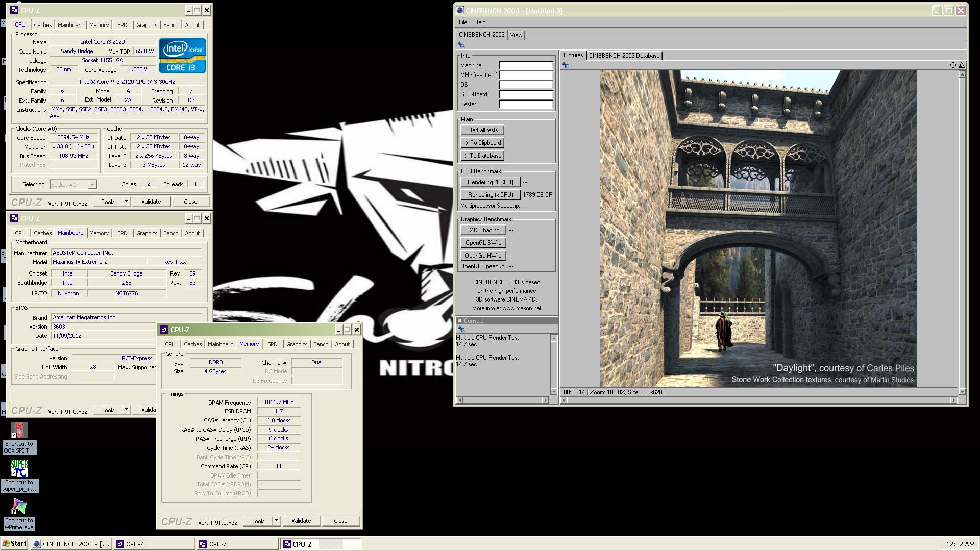Click into the Machine input field
Screen dimensions: 980x551
click(x=526, y=65)
